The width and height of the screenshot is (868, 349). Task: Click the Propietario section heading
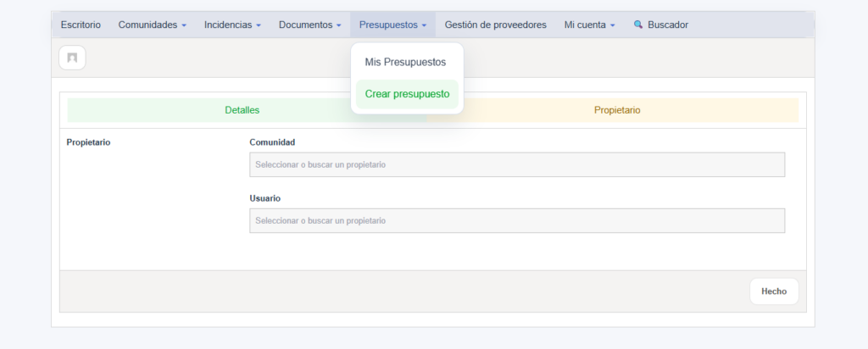(x=88, y=142)
